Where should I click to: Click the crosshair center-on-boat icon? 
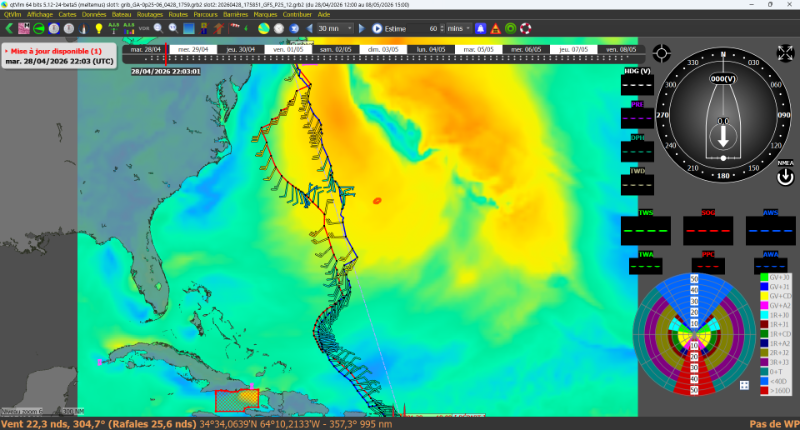661,52
